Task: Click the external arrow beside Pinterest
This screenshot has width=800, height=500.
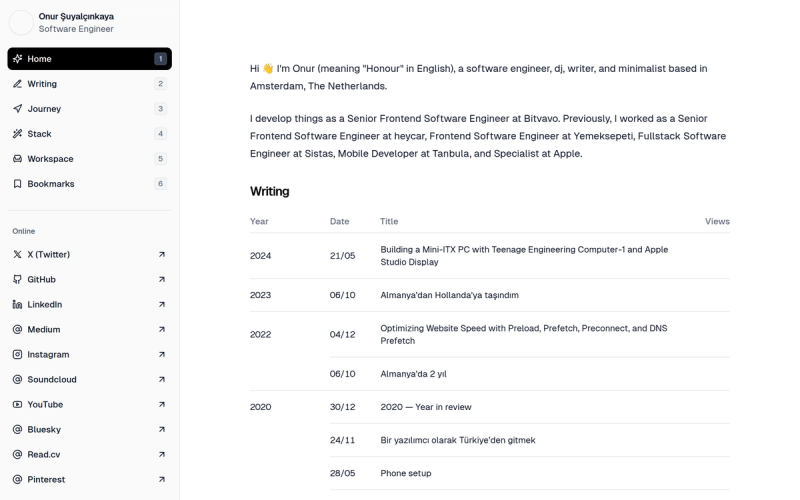Action: pos(162,479)
